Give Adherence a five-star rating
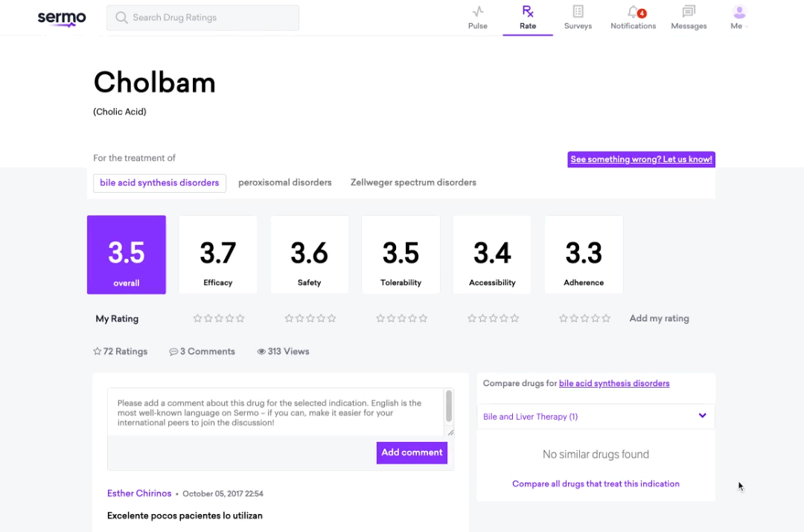 point(606,318)
